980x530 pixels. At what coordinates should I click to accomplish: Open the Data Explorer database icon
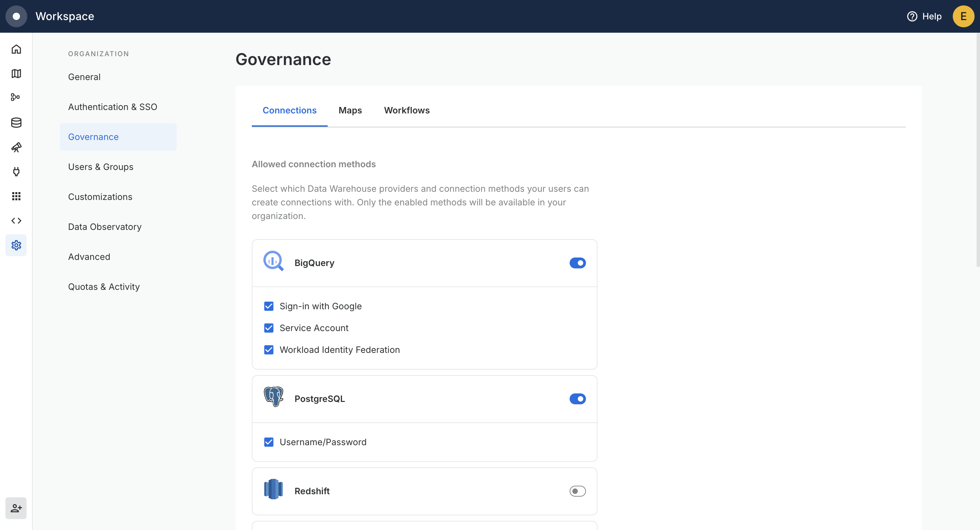coord(16,123)
